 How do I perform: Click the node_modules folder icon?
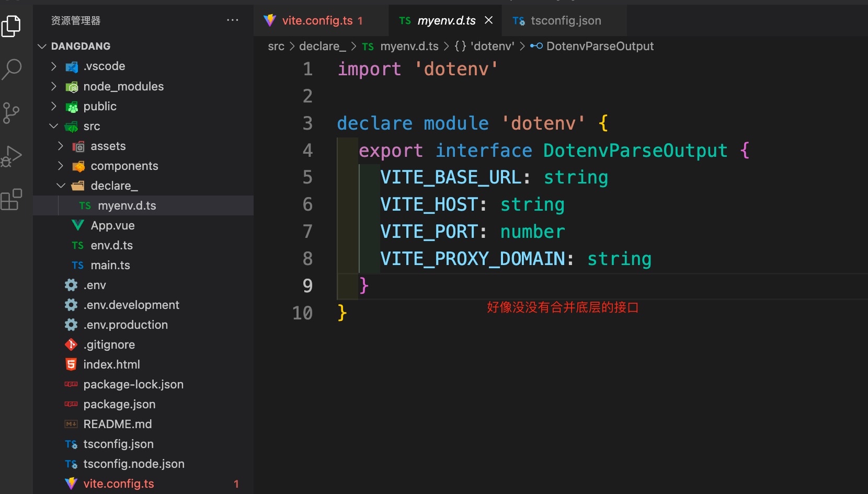[72, 86]
